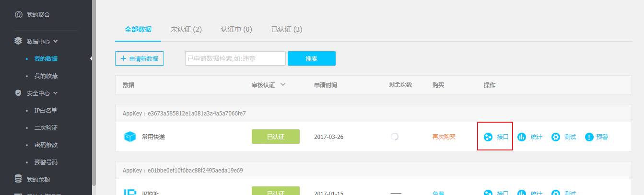Switch to the 未认证 (2) tab

[186, 30]
